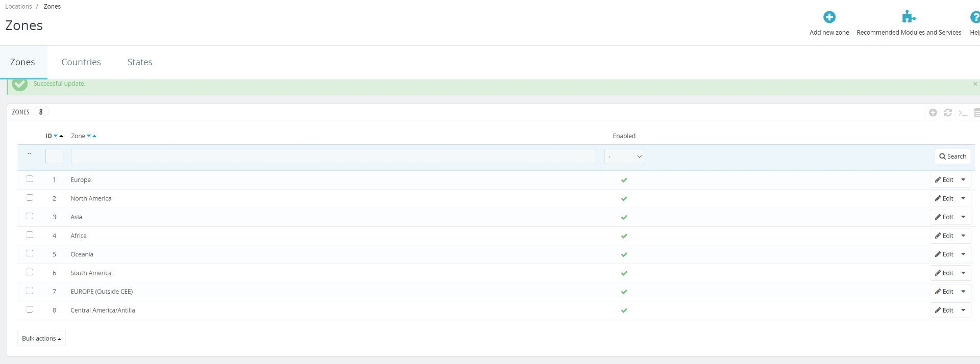Edit the Asia zone
980x364 pixels.
coord(944,217)
